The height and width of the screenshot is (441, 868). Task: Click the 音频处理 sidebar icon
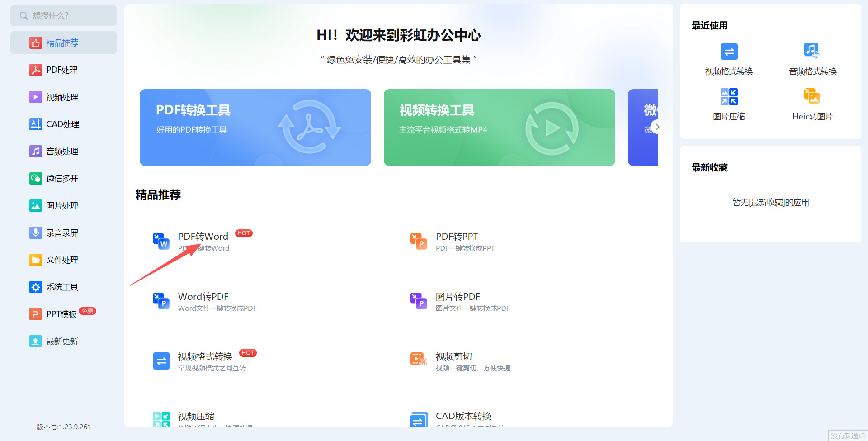click(36, 151)
